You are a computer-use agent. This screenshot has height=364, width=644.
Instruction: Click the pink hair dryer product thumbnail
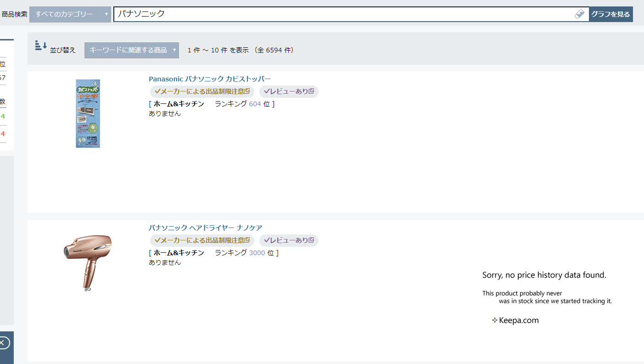[88, 262]
